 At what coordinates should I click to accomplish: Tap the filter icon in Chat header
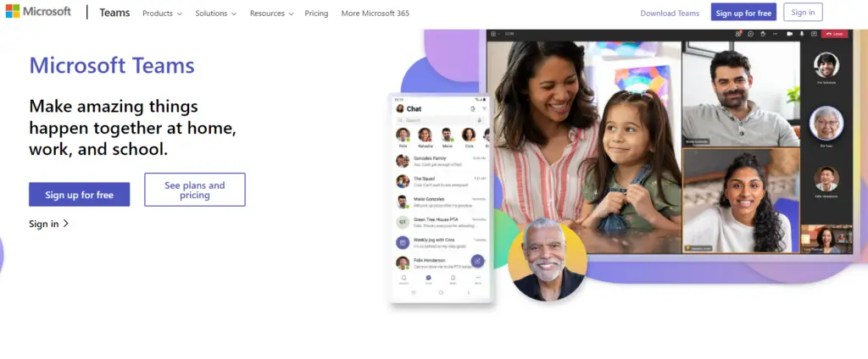pos(484,109)
